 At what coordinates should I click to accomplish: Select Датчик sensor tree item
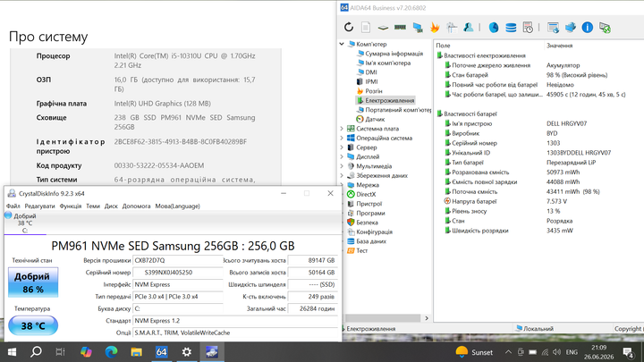(375, 120)
